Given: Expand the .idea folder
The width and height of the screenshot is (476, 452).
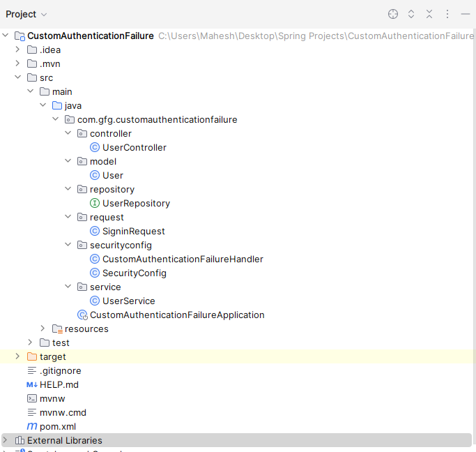Looking at the screenshot, I should pos(17,50).
